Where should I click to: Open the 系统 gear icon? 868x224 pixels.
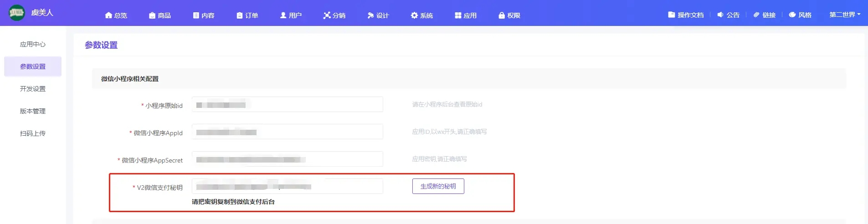(414, 15)
